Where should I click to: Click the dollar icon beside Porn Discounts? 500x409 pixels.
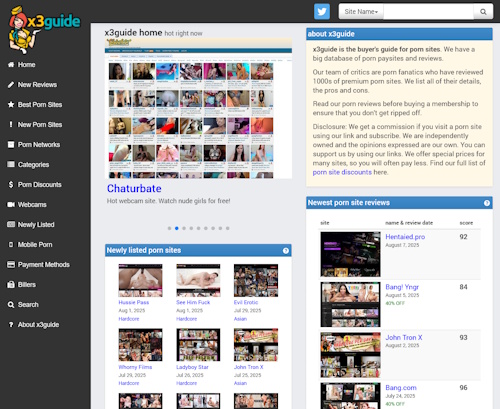click(x=11, y=185)
